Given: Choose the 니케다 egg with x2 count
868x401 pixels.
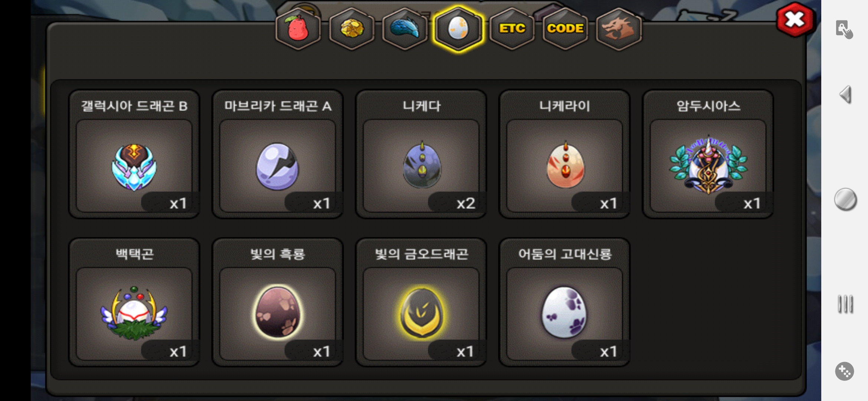Looking at the screenshot, I should click(421, 154).
